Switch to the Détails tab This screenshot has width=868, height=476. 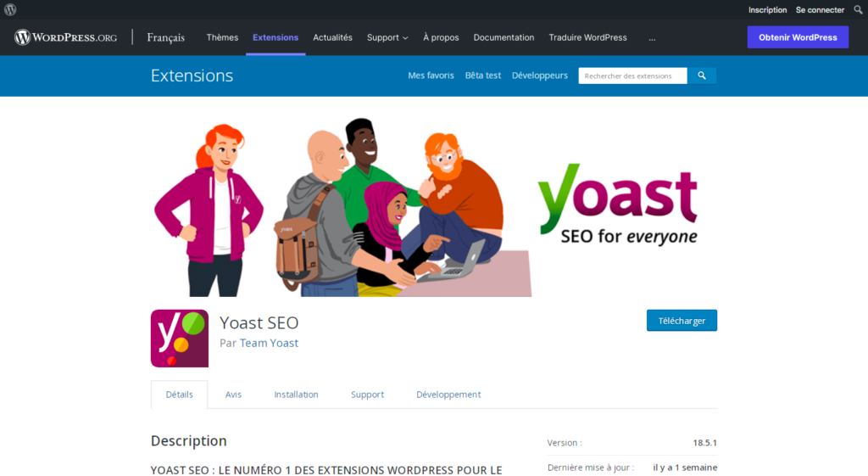(x=180, y=395)
